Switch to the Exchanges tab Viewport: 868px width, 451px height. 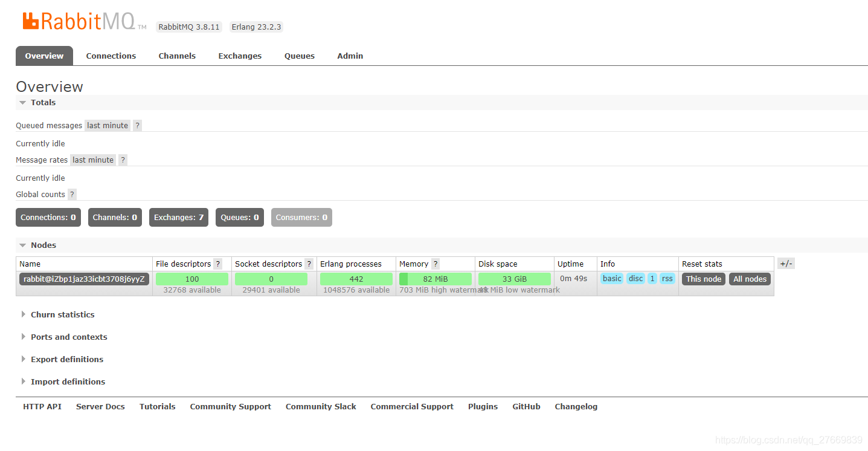(240, 56)
